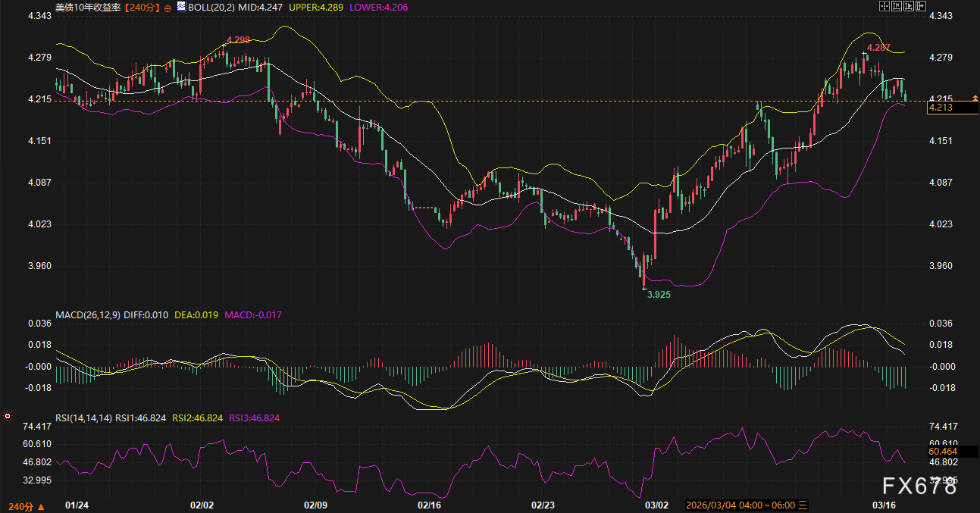980x513 pixels.
Task: Open the 240分 timeframe selector at bottom left
Action: [x=26, y=505]
